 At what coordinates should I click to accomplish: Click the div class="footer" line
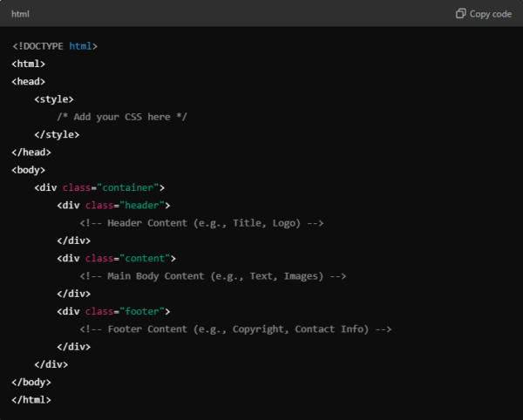(x=113, y=311)
